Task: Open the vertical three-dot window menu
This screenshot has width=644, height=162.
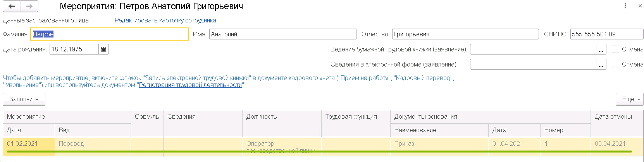Action: coord(625,6)
